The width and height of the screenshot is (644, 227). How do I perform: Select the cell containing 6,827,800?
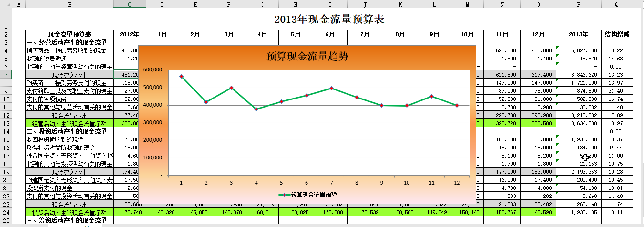578,50
